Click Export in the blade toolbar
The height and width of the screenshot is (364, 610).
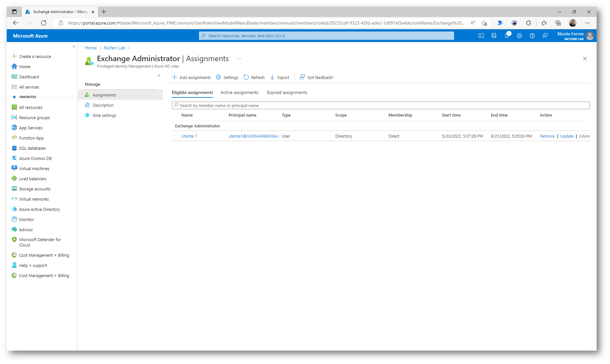280,77
